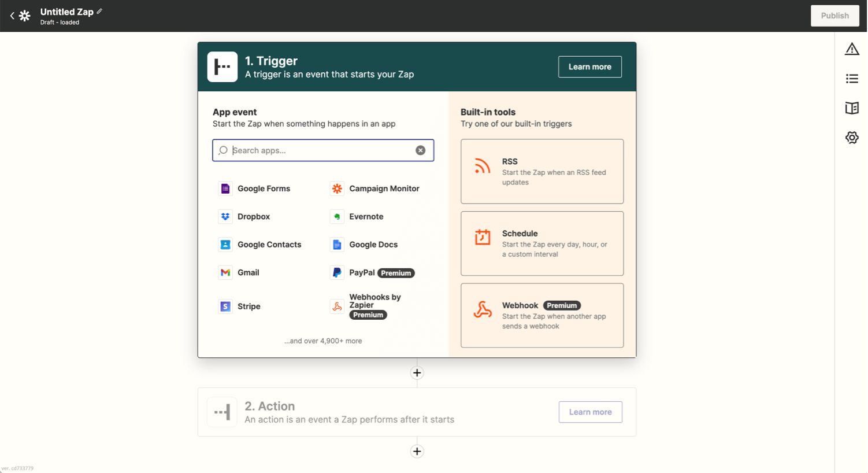
Task: Select Dropbox app icon
Action: click(225, 216)
